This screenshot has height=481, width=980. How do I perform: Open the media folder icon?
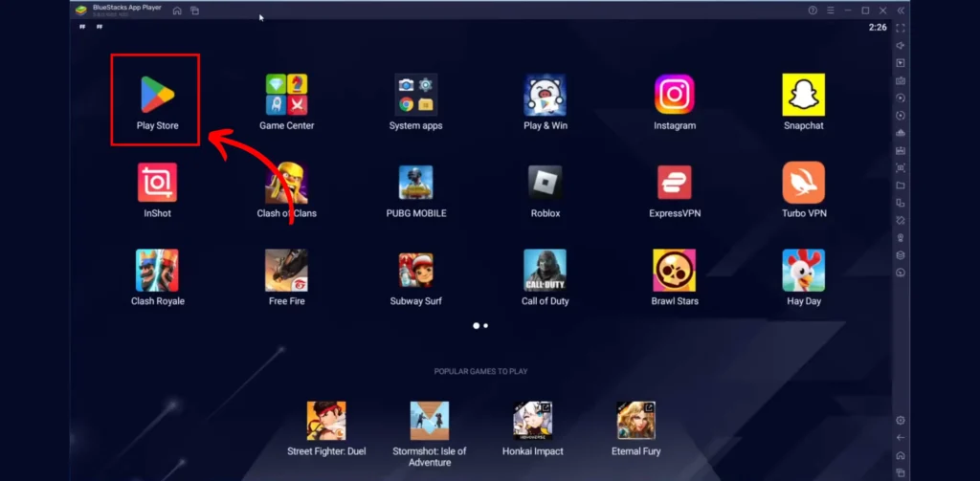(901, 186)
